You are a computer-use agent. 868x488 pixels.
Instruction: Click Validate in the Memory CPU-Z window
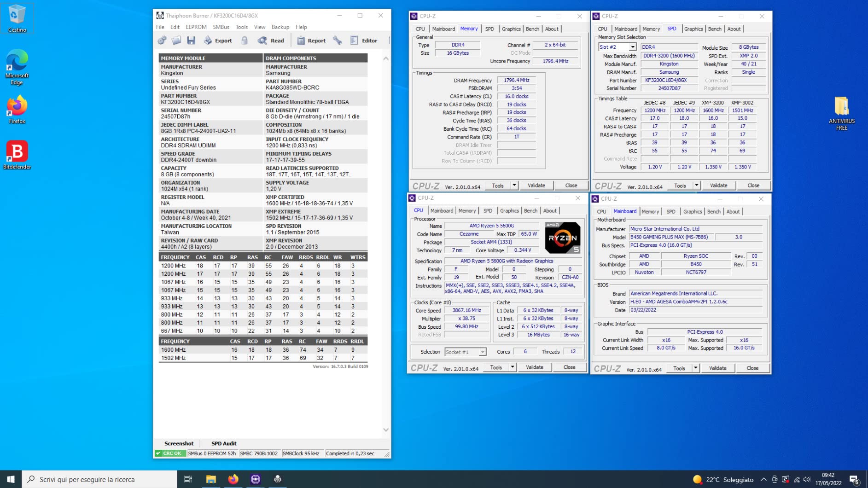tap(536, 186)
